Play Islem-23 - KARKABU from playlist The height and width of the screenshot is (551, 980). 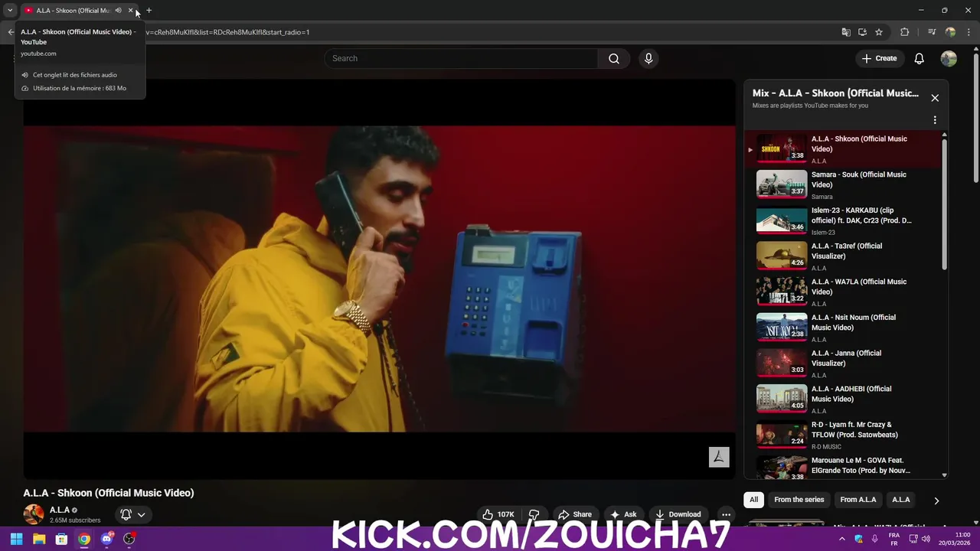pyautogui.click(x=842, y=220)
